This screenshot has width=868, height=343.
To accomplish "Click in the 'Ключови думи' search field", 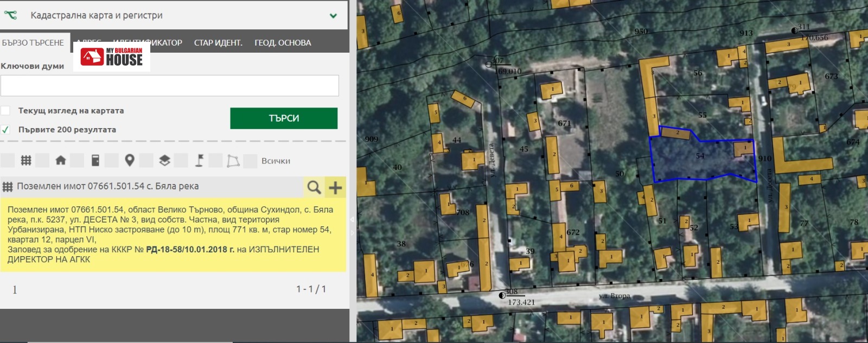I will (169, 86).
